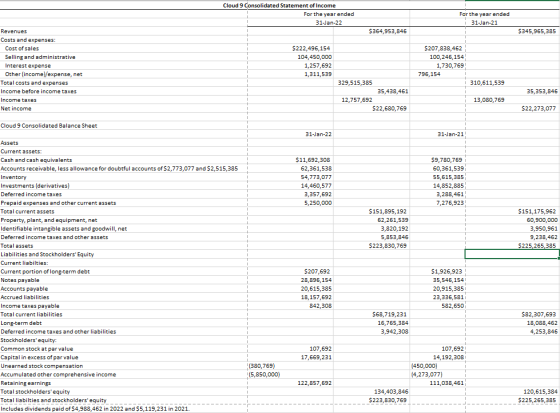560x413 pixels.
Task: Click the Notes payable label
Action: 20,280
